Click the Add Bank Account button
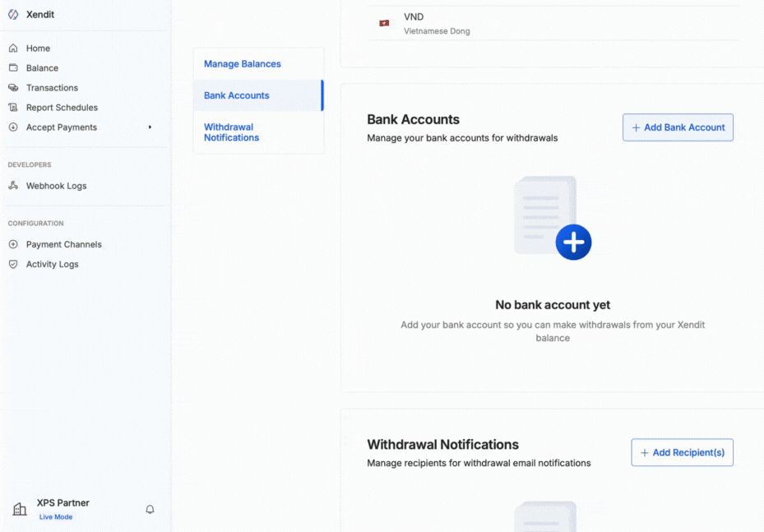This screenshot has height=532, width=764. point(678,127)
